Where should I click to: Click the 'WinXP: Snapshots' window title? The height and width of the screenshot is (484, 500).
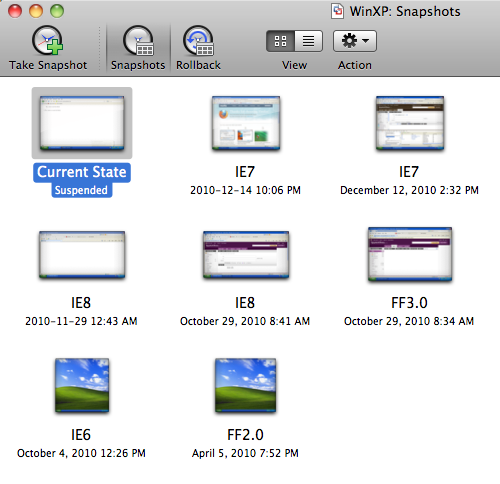[x=405, y=11]
